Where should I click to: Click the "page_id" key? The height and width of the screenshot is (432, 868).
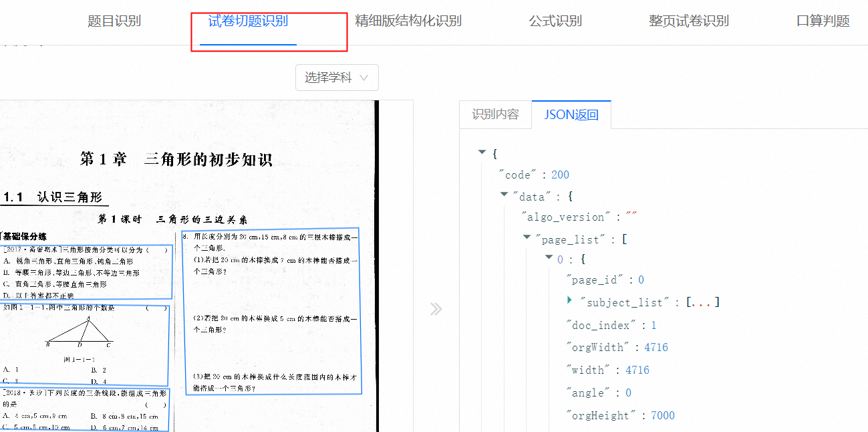pyautogui.click(x=596, y=280)
